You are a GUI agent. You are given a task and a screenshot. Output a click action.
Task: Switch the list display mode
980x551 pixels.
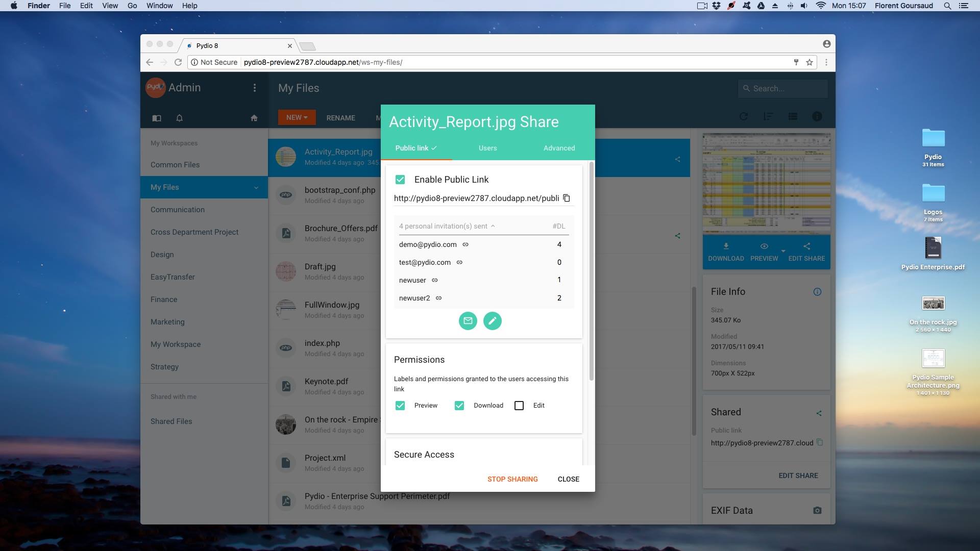coord(793,117)
